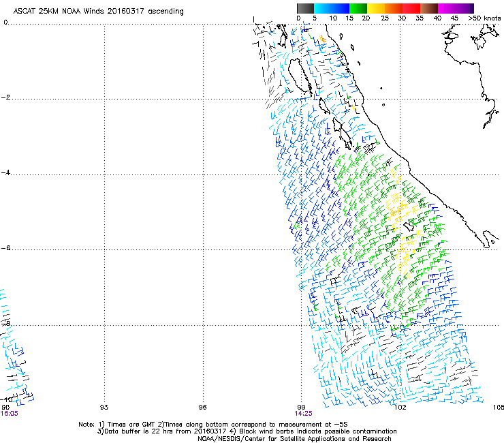Click the NOAA/NESDIS credit line
Screen dimensions: 504x443
(x=294, y=439)
